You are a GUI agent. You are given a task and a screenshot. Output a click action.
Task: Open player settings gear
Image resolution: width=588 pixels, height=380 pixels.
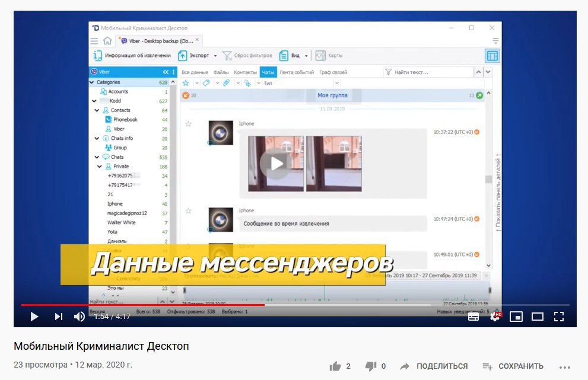coord(495,317)
